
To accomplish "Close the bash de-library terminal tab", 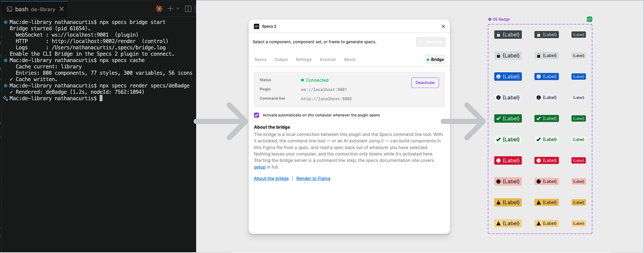I will 61,9.
